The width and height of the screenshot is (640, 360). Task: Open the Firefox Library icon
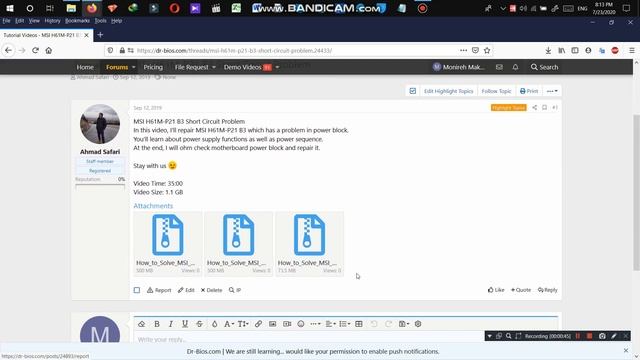(x=562, y=50)
